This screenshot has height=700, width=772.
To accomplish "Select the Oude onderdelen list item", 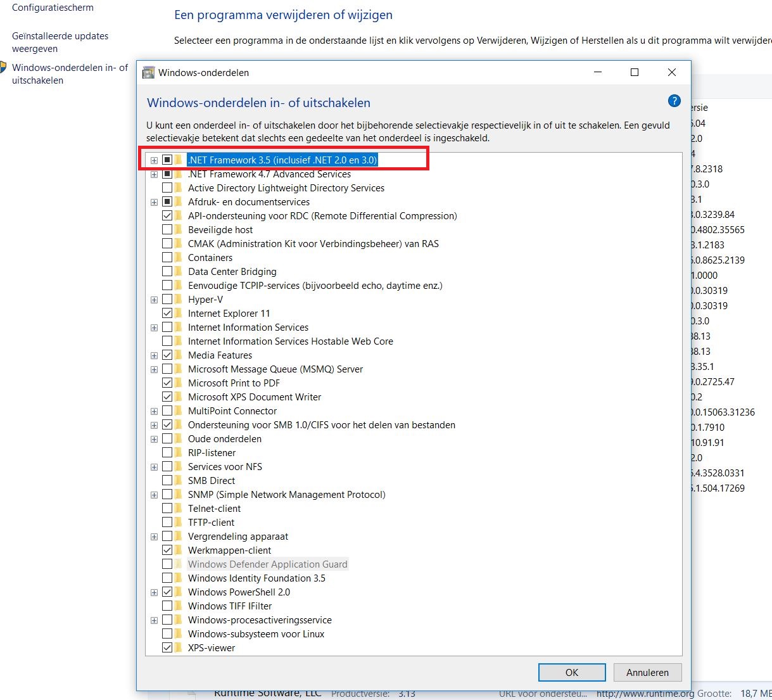I will (224, 439).
